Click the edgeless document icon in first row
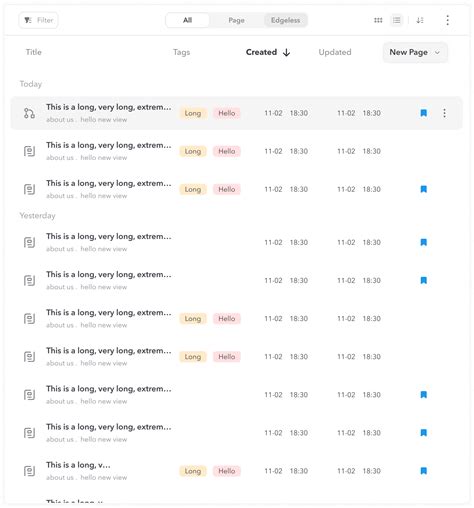Image resolution: width=474 pixels, height=508 pixels. pos(29,113)
